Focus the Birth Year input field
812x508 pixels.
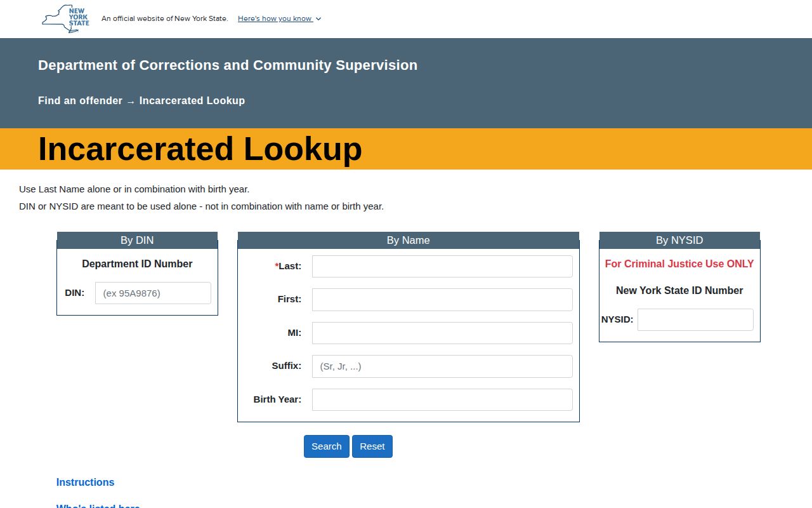pos(442,399)
